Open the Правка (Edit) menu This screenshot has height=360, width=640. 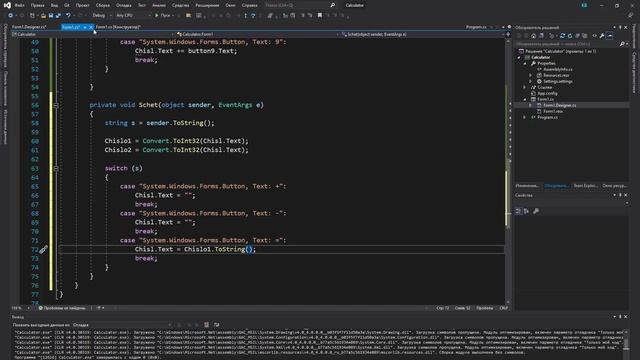38,5
